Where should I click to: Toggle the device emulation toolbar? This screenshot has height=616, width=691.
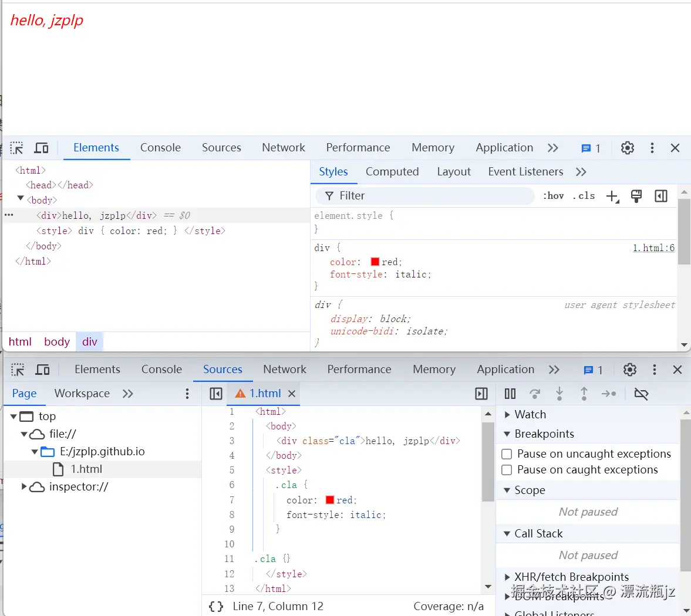(x=41, y=148)
